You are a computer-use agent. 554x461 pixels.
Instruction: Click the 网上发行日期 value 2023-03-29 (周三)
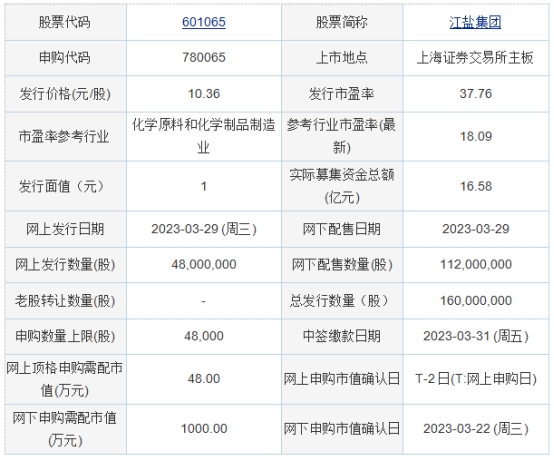[204, 229]
